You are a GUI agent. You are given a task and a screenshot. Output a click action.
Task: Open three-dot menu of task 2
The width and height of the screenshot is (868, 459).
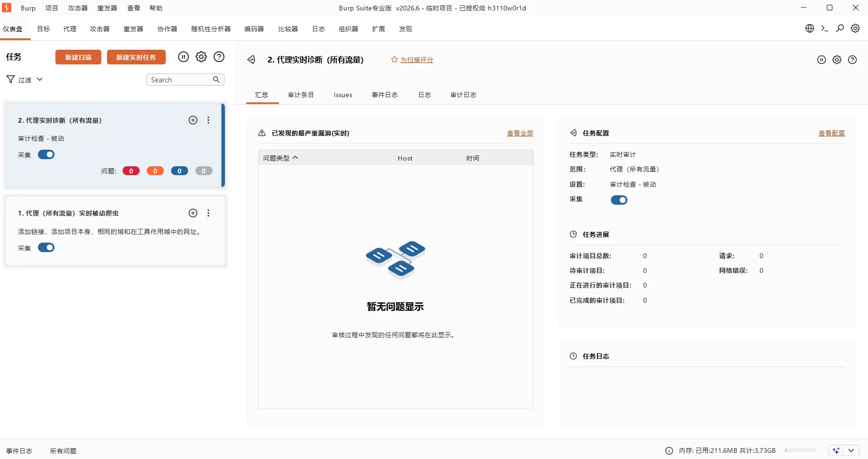tap(208, 120)
